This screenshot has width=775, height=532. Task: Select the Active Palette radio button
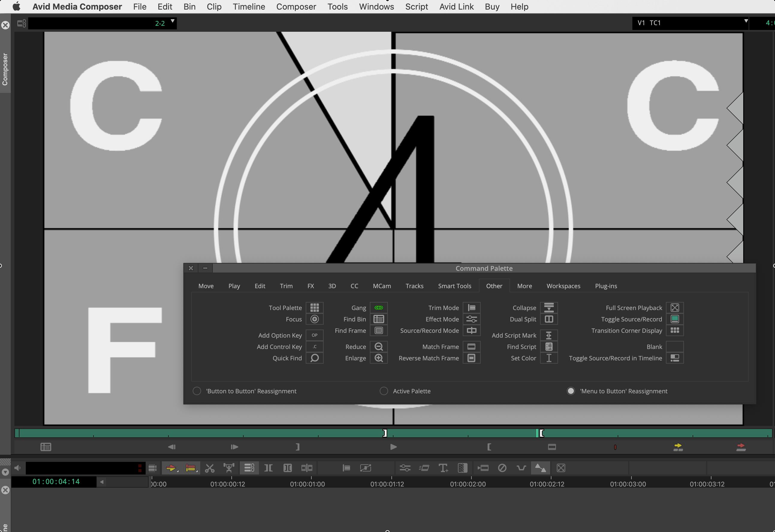[x=384, y=391]
